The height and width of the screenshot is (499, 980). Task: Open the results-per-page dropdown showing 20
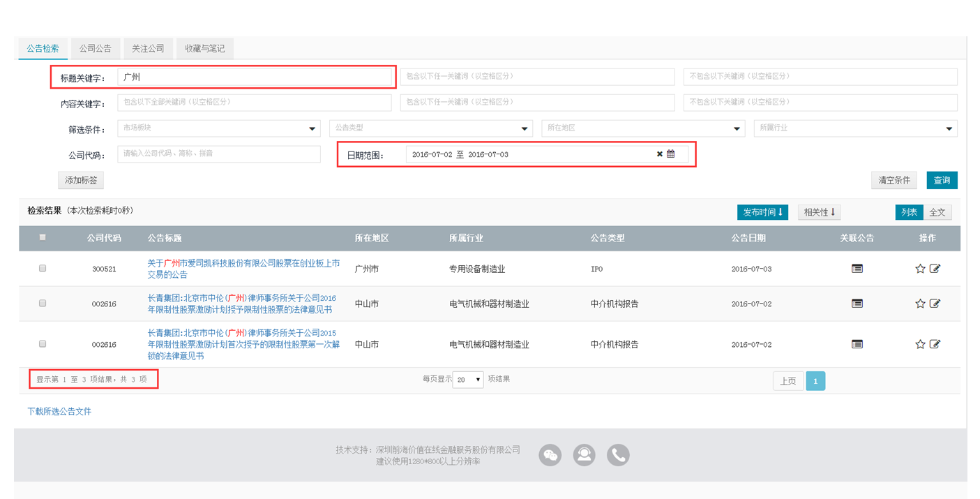pos(468,380)
